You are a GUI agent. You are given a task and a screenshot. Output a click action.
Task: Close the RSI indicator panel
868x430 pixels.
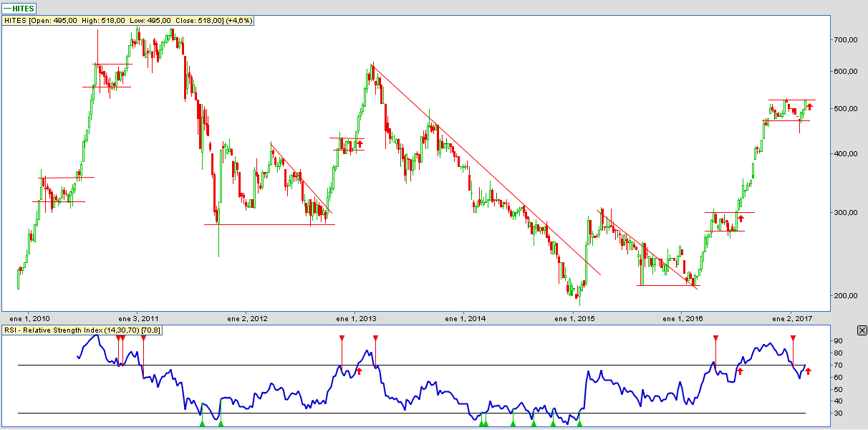pyautogui.click(x=862, y=330)
